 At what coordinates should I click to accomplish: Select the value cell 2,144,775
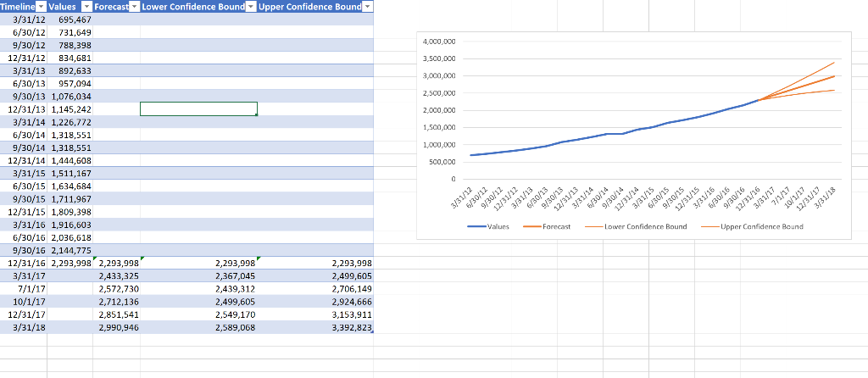tap(70, 250)
